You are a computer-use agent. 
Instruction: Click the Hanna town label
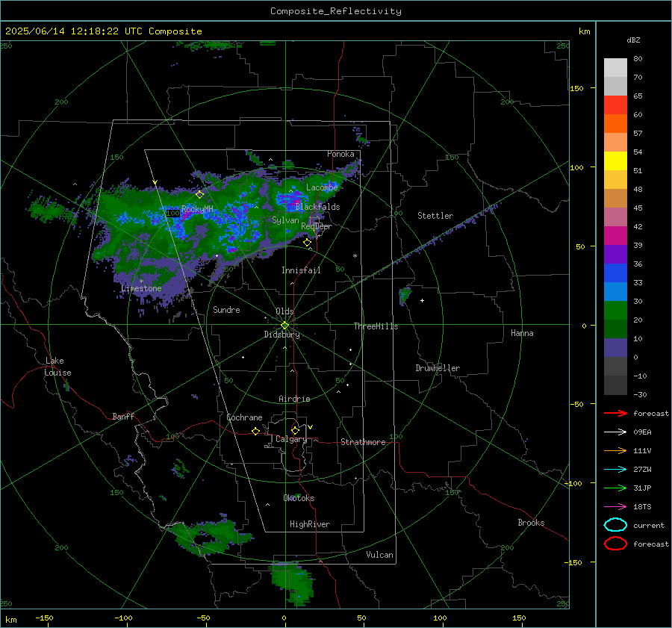(522, 333)
